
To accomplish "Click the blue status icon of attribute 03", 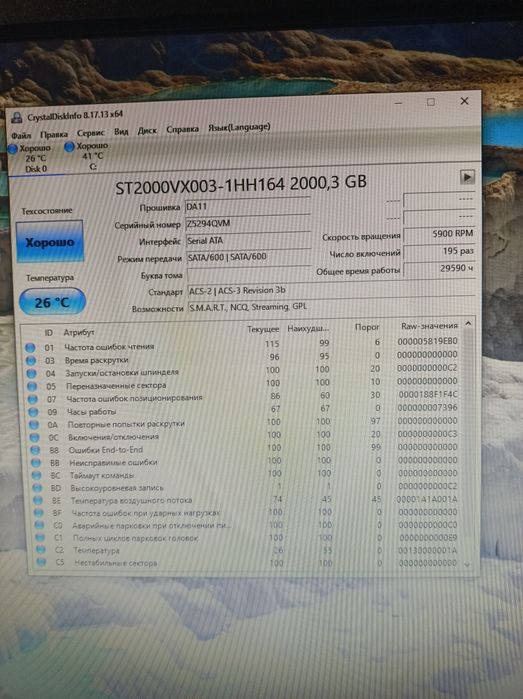I will coord(31,360).
